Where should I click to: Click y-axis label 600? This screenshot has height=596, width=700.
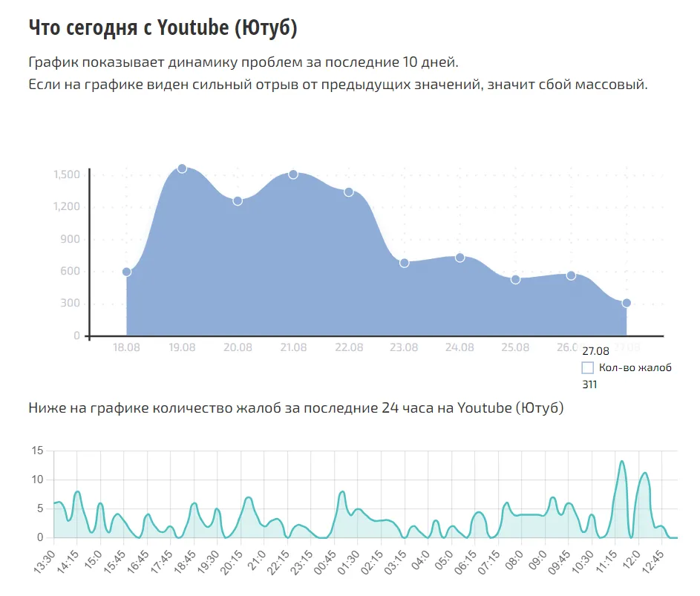[x=70, y=271]
